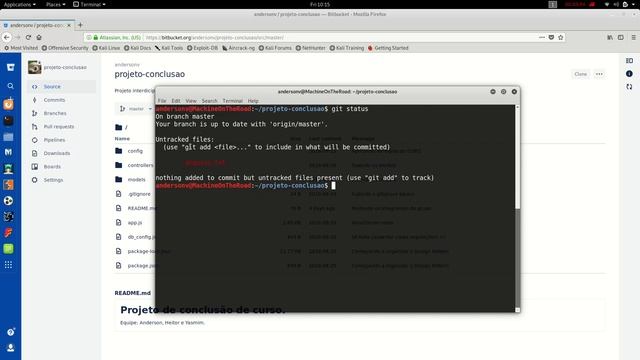640x360 pixels.
Task: Reload the page in Firefox
Action: point(28,37)
